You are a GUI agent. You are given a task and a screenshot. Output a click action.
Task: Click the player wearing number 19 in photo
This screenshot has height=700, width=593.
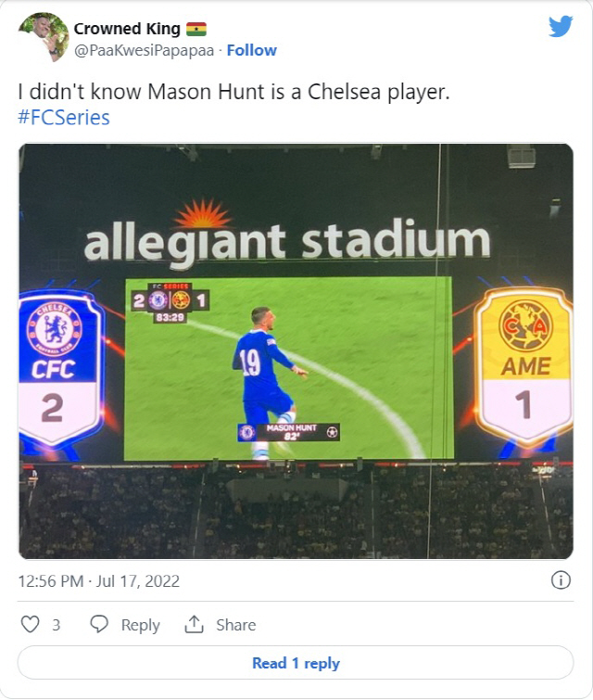tap(264, 371)
